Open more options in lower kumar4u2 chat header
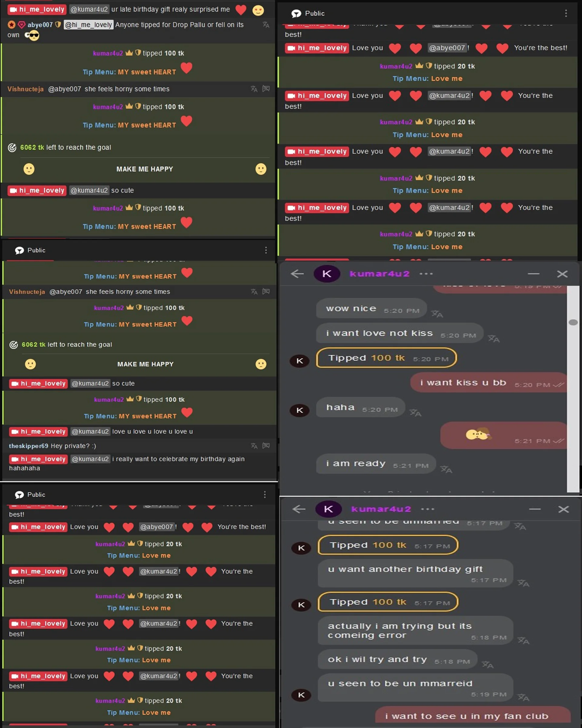 (x=427, y=509)
